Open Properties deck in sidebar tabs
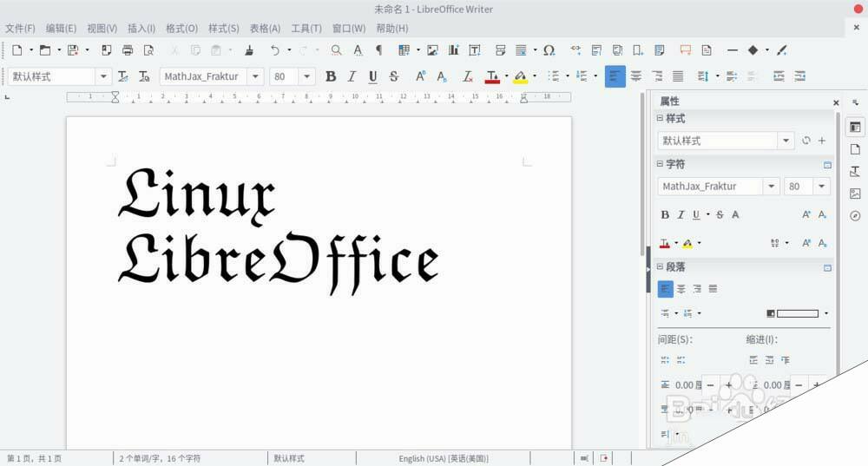 [x=855, y=128]
